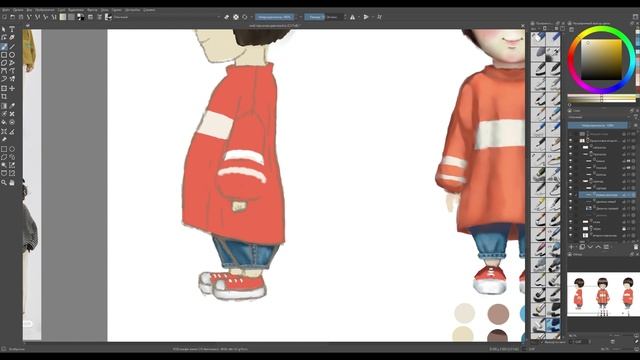This screenshot has width=640, height=360.
Task: Select the Rectangular Selection tool
Action: point(4,149)
